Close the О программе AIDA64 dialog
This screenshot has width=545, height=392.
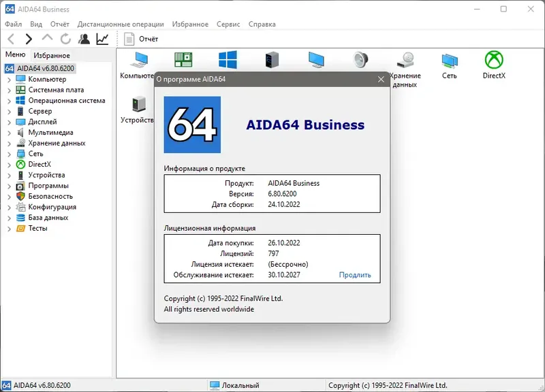point(381,79)
